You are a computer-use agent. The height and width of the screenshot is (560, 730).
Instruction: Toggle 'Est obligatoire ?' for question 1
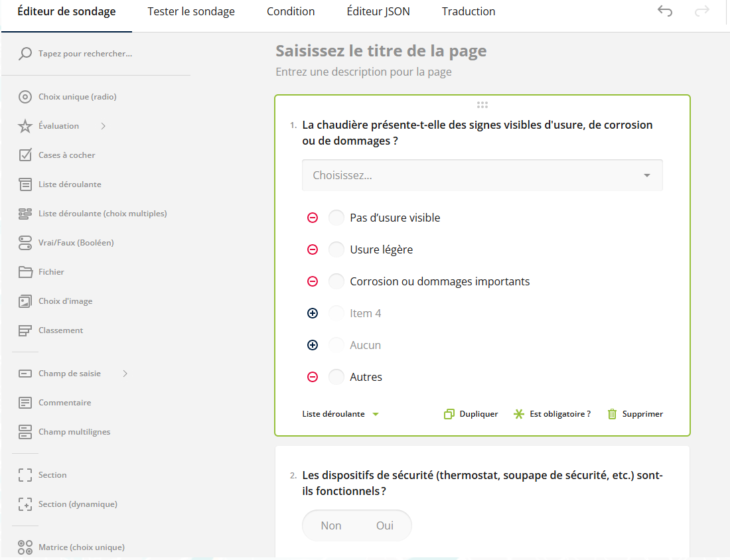pos(552,414)
